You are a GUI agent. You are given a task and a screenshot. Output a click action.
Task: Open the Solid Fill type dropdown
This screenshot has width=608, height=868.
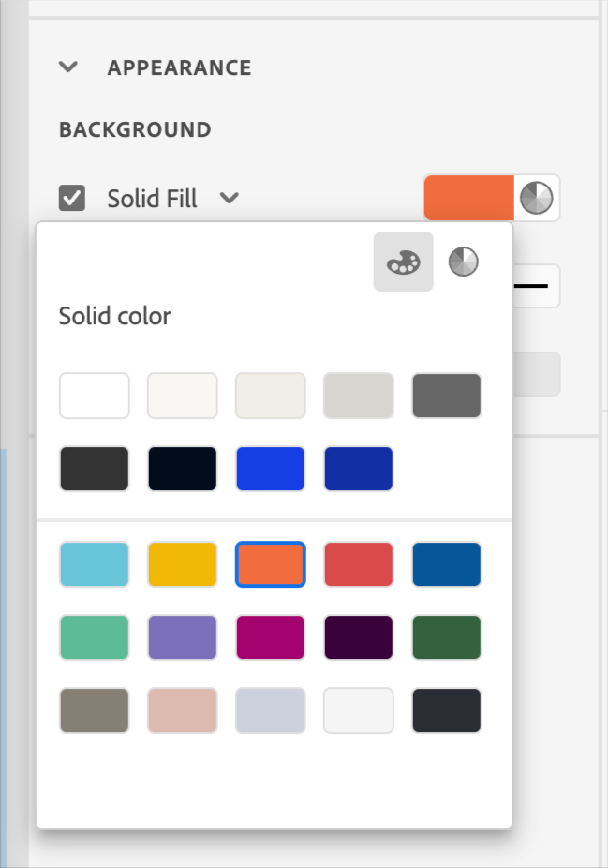230,198
